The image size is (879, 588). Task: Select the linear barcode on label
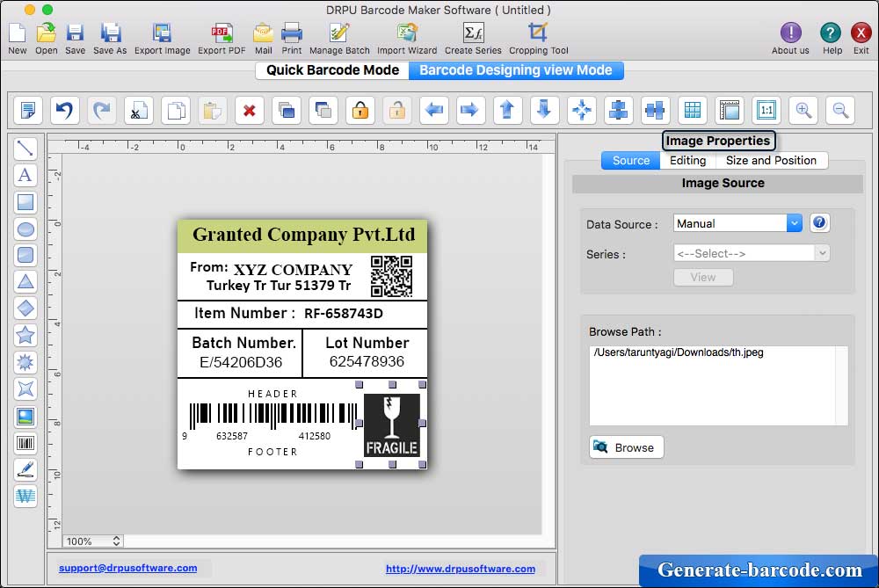pyautogui.click(x=273, y=415)
